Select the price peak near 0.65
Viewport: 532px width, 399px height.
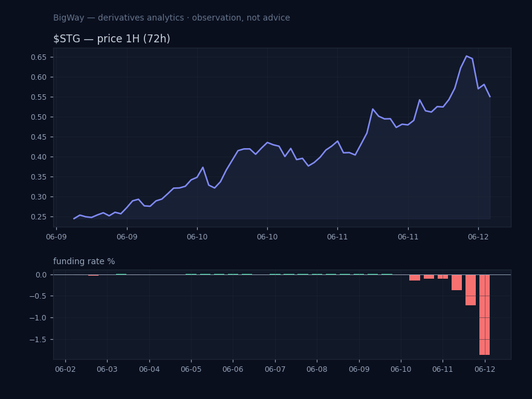(x=467, y=56)
